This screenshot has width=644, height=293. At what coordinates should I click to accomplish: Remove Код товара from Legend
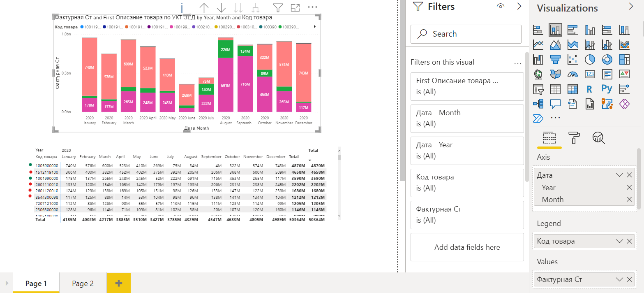tap(629, 241)
